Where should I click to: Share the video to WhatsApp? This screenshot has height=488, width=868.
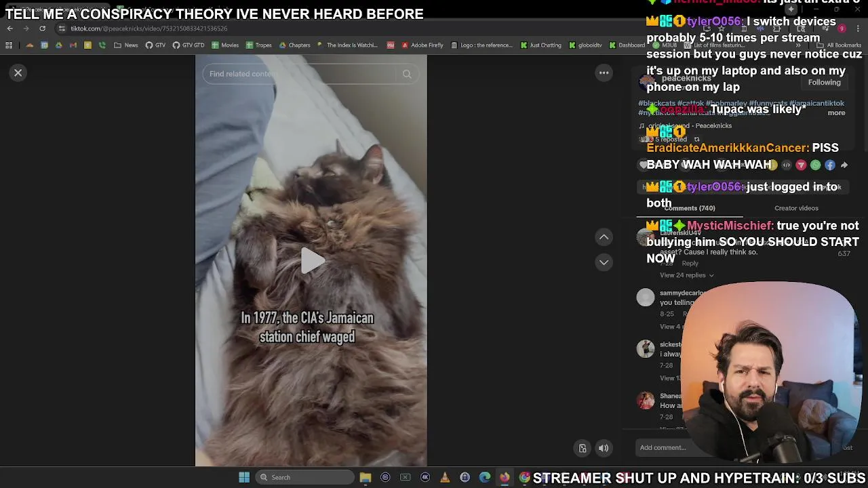815,165
